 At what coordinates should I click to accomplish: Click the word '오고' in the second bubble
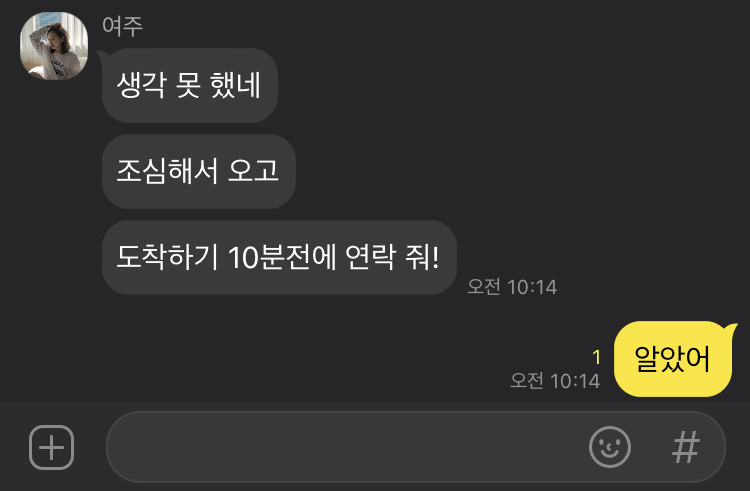(253, 171)
